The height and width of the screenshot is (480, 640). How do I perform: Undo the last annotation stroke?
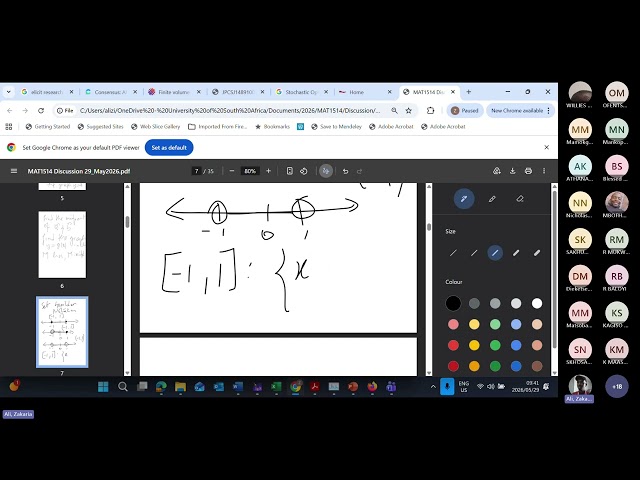(x=345, y=171)
